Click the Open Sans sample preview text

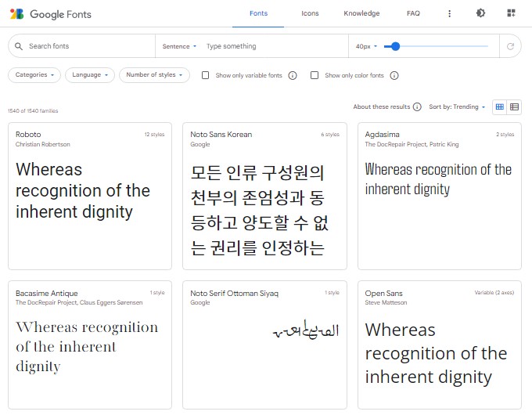click(x=436, y=353)
